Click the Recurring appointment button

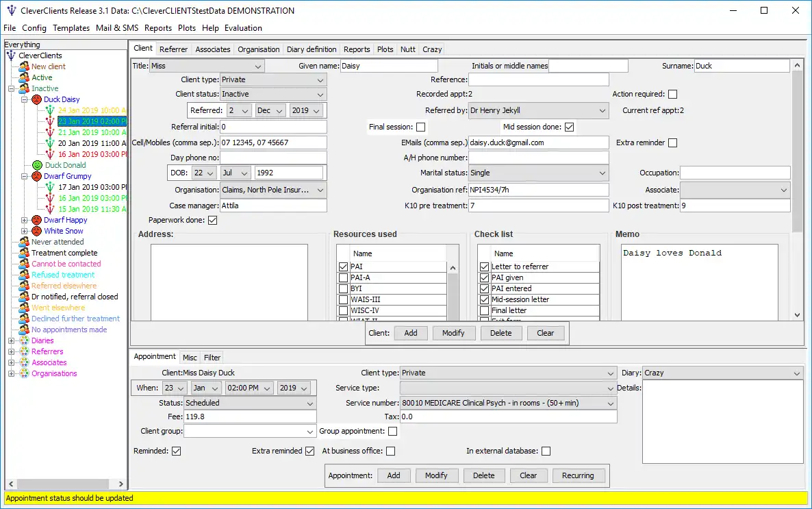click(578, 475)
